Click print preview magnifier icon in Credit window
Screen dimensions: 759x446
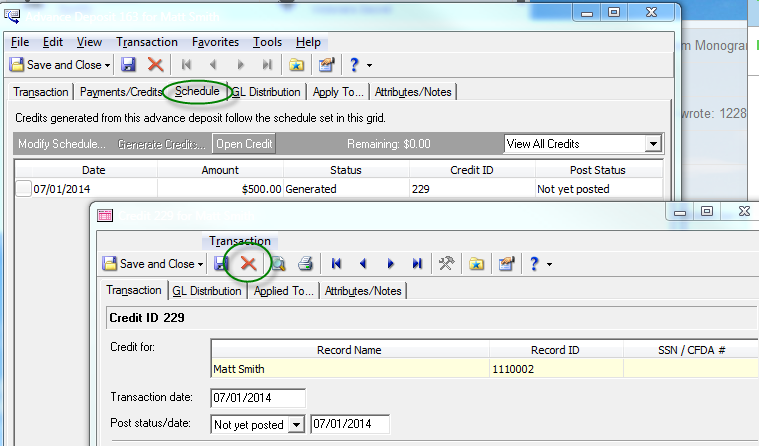pyautogui.click(x=278, y=263)
